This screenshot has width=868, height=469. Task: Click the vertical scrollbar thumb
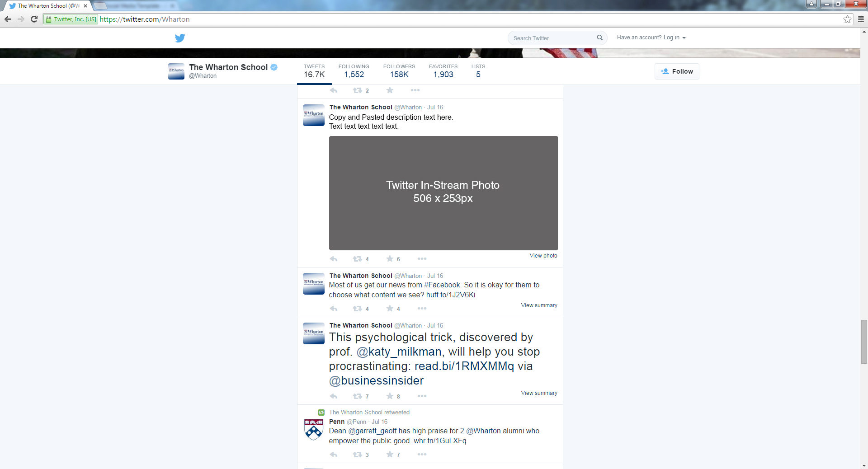click(x=864, y=342)
